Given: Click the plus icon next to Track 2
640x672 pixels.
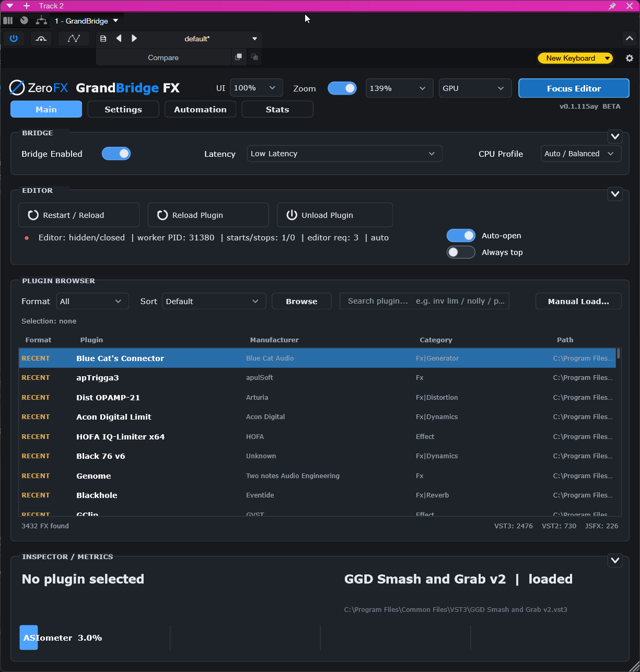Looking at the screenshot, I should pyautogui.click(x=27, y=6).
